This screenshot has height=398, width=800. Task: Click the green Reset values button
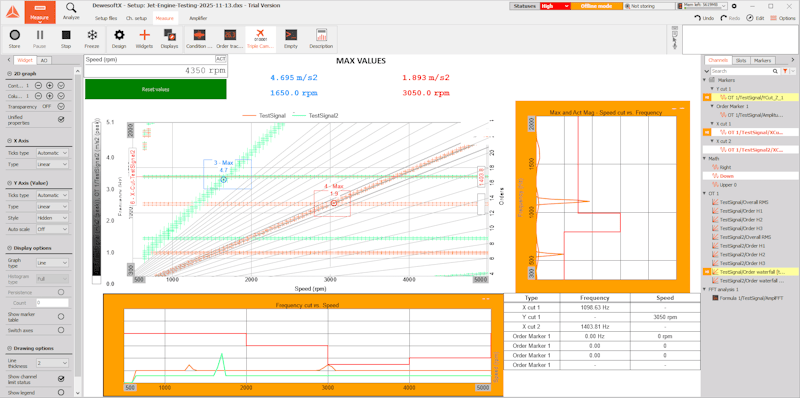pos(156,89)
